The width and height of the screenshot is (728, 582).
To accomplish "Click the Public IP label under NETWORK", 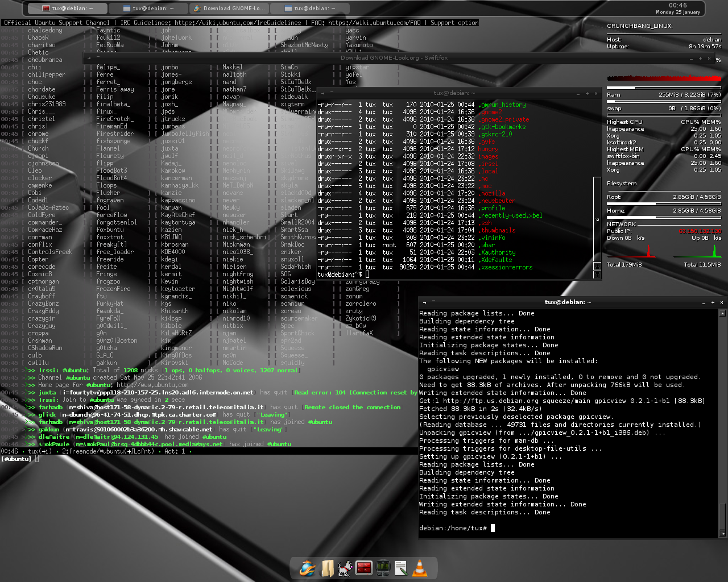I will pyautogui.click(x=619, y=231).
